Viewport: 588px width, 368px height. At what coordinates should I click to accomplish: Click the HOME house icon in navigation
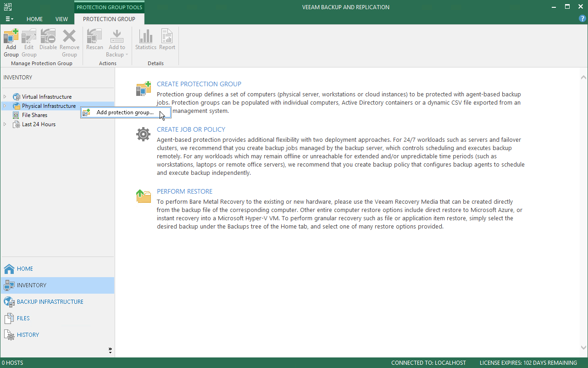tap(9, 269)
